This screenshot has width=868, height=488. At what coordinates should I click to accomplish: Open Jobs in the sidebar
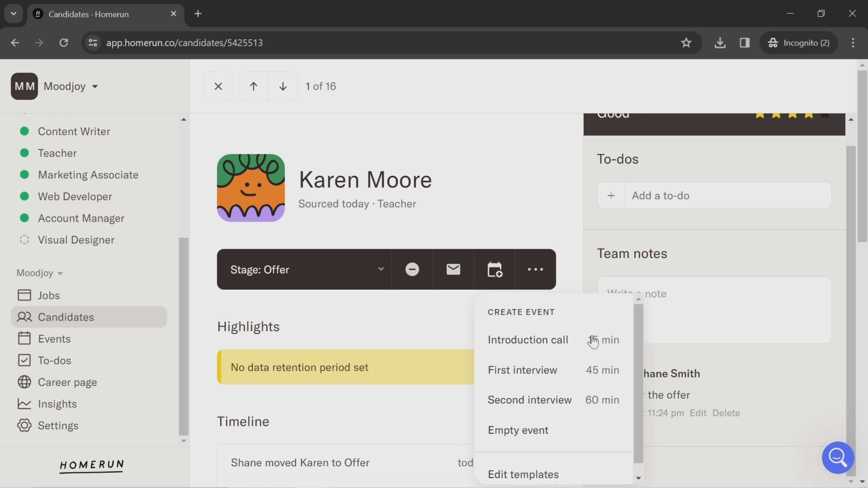89,295
